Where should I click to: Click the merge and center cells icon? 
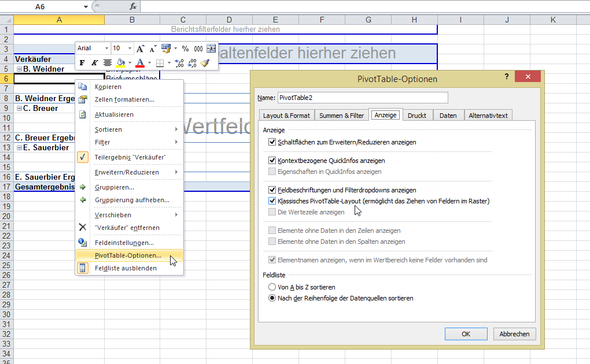pyautogui.click(x=211, y=49)
